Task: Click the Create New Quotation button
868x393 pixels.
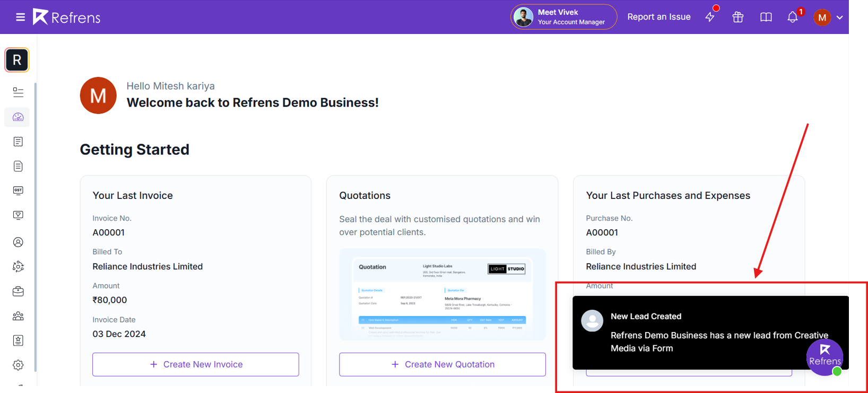Action: [x=442, y=364]
